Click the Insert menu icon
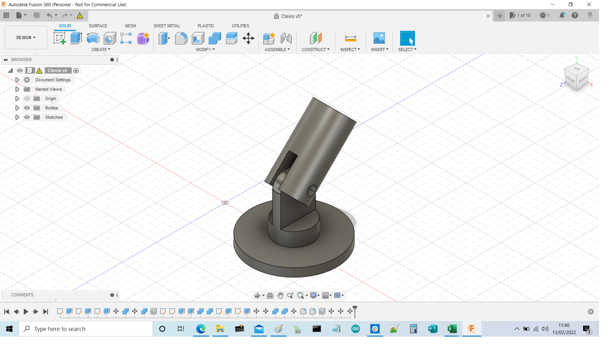The height and width of the screenshot is (364, 609). coord(378,39)
